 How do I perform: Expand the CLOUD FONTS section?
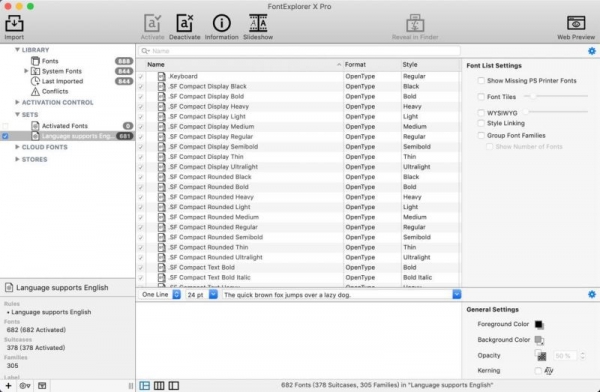[x=17, y=147]
